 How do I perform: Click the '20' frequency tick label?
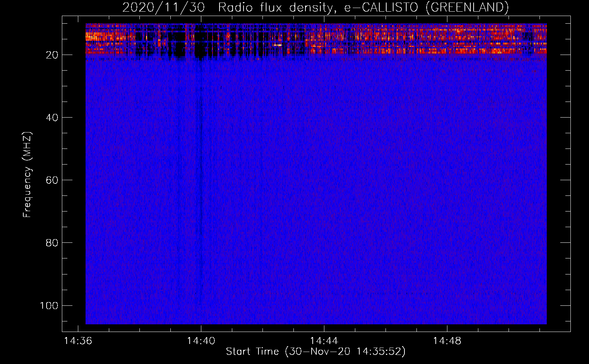click(x=52, y=55)
